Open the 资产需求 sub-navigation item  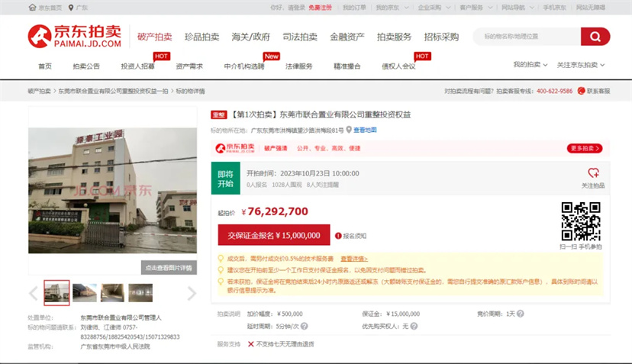(189, 66)
